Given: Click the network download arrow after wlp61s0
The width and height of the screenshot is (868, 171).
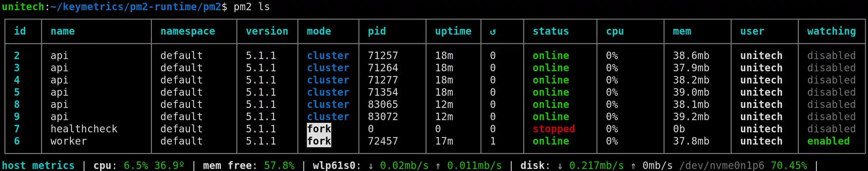Looking at the screenshot, I should (x=371, y=166).
